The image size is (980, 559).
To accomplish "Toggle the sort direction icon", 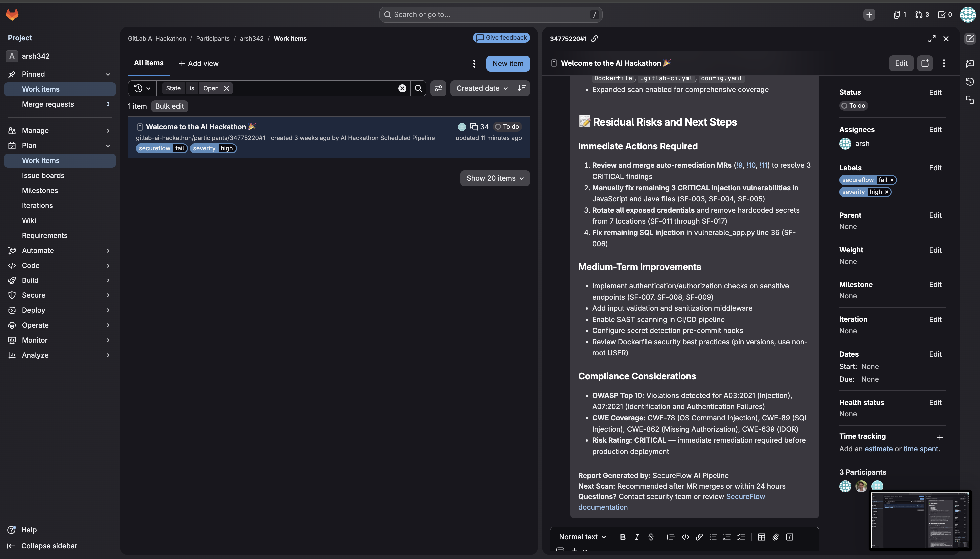I will (x=521, y=88).
